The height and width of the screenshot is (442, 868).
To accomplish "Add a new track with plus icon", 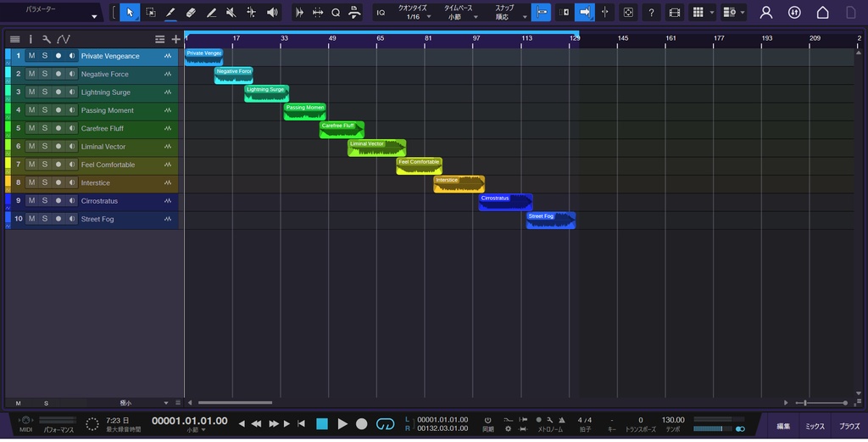I will click(x=176, y=39).
